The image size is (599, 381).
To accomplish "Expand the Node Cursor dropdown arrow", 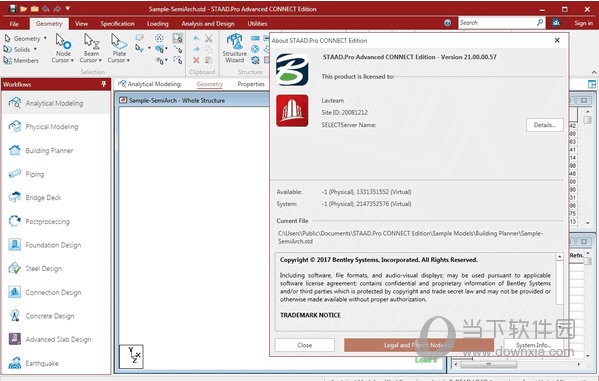I will tap(72, 60).
